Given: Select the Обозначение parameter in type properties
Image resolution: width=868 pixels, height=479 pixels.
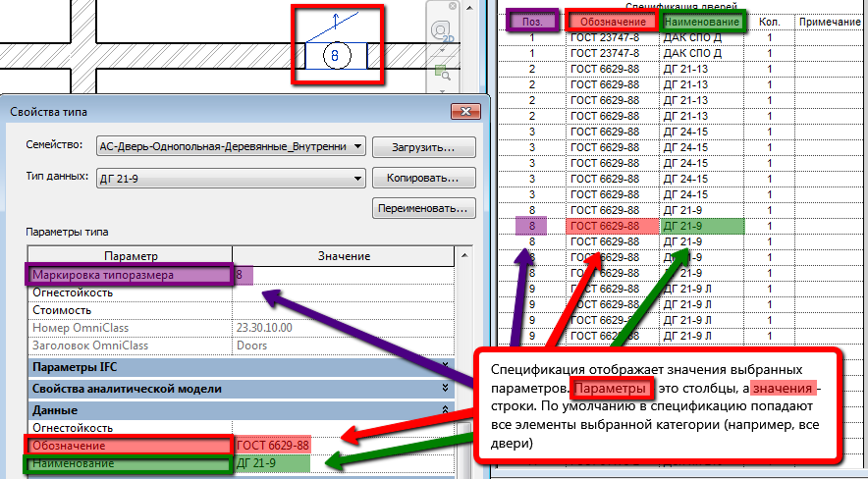Looking at the screenshot, I should pos(129,446).
